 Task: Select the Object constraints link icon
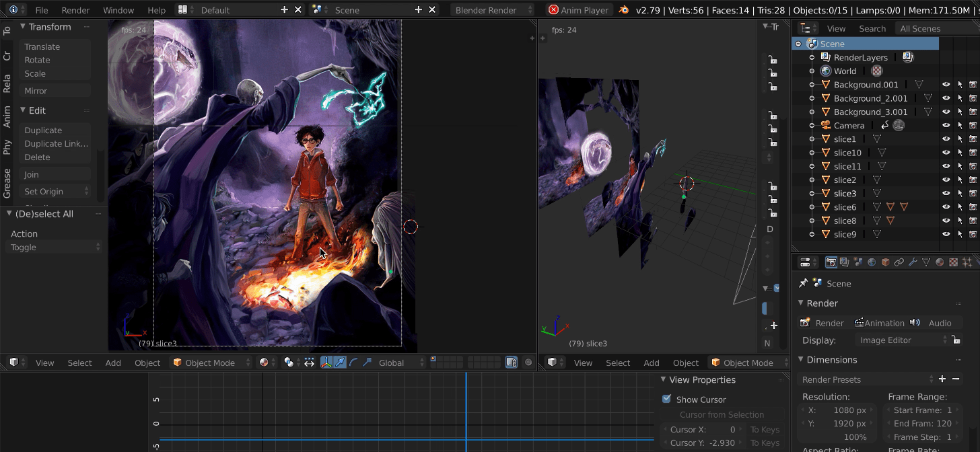tap(899, 262)
